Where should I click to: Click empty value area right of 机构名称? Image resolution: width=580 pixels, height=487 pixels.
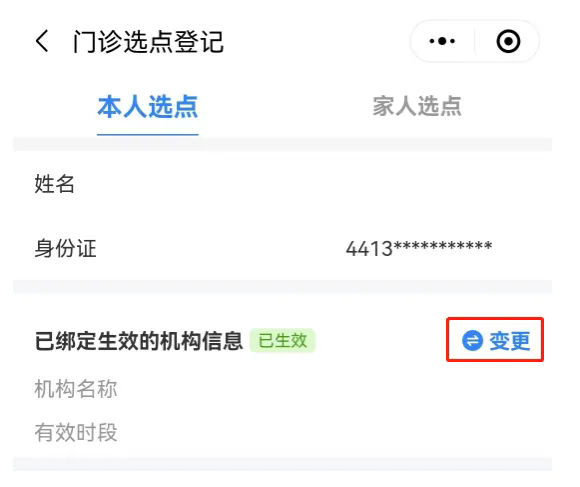click(333, 389)
